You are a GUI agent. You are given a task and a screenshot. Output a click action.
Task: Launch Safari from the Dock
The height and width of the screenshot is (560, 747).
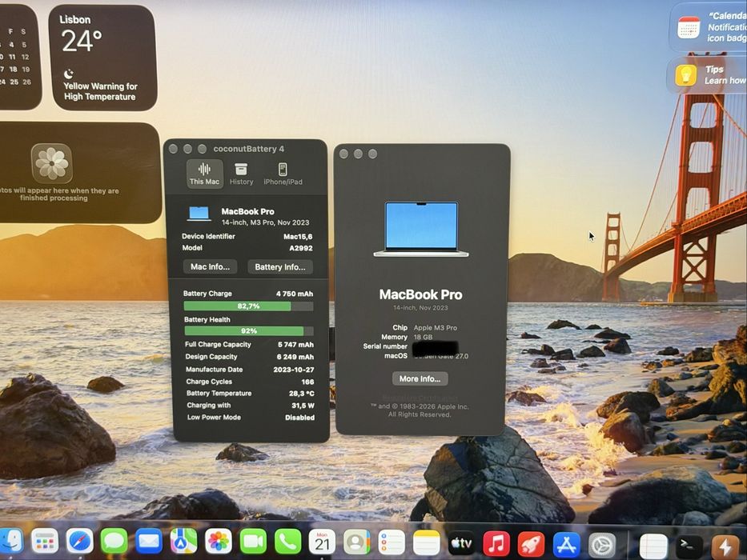pos(79,542)
